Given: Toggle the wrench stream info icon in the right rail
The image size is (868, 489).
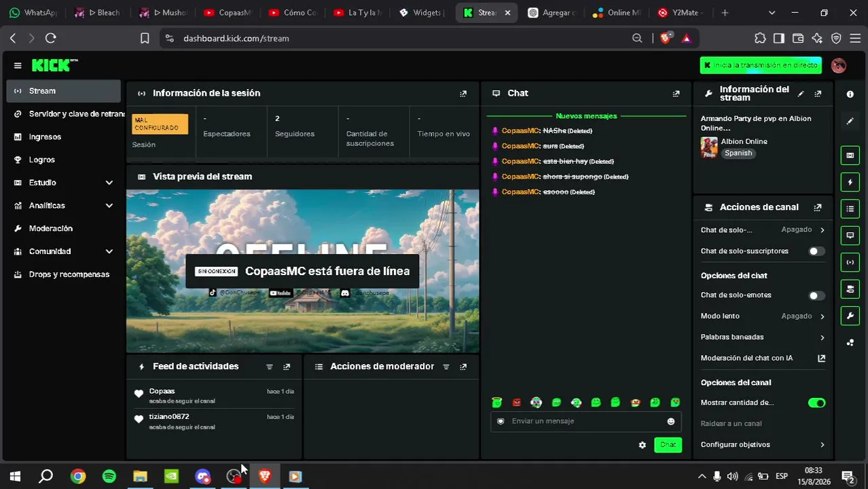Looking at the screenshot, I should click(x=850, y=316).
